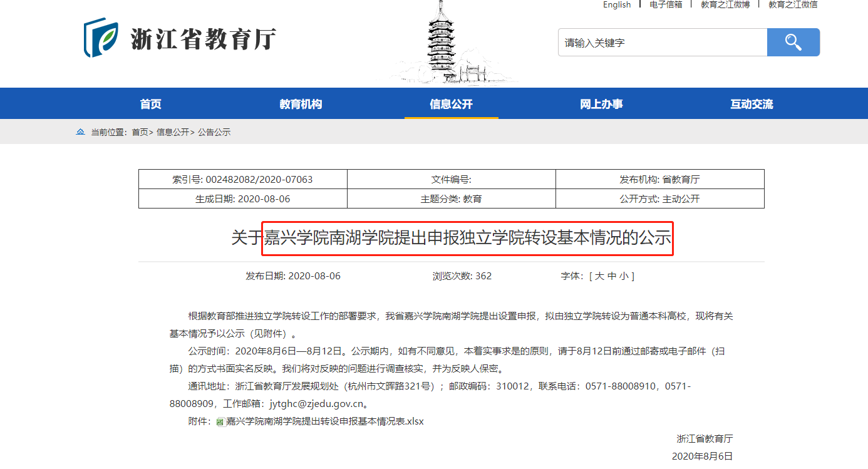Set font size to 中
Screen dimensions: 868x469
(611, 276)
